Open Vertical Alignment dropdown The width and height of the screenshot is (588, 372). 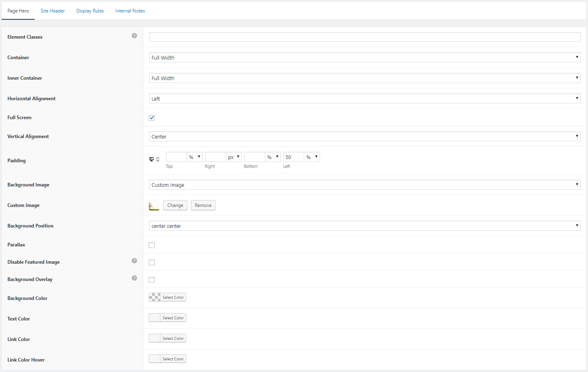365,136
